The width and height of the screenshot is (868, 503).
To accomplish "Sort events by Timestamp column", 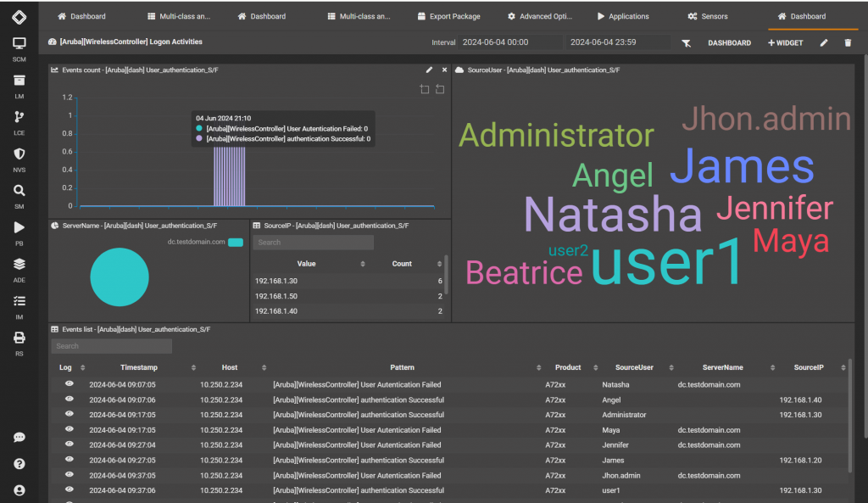I will pos(193,368).
